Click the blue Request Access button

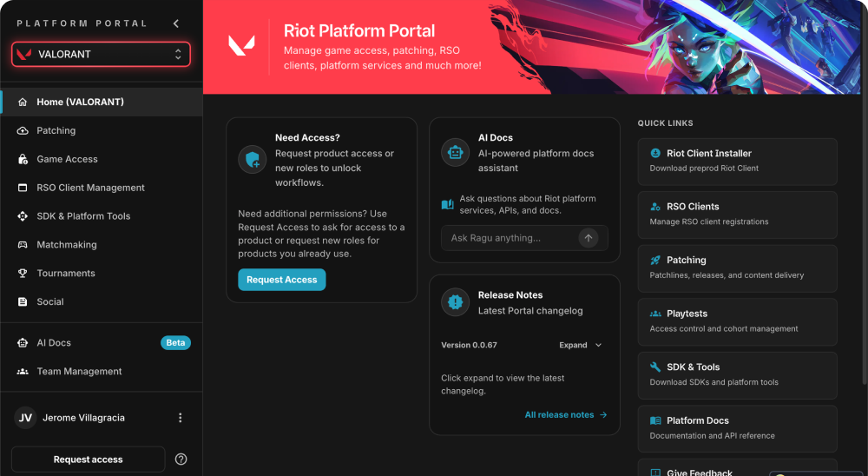point(282,280)
